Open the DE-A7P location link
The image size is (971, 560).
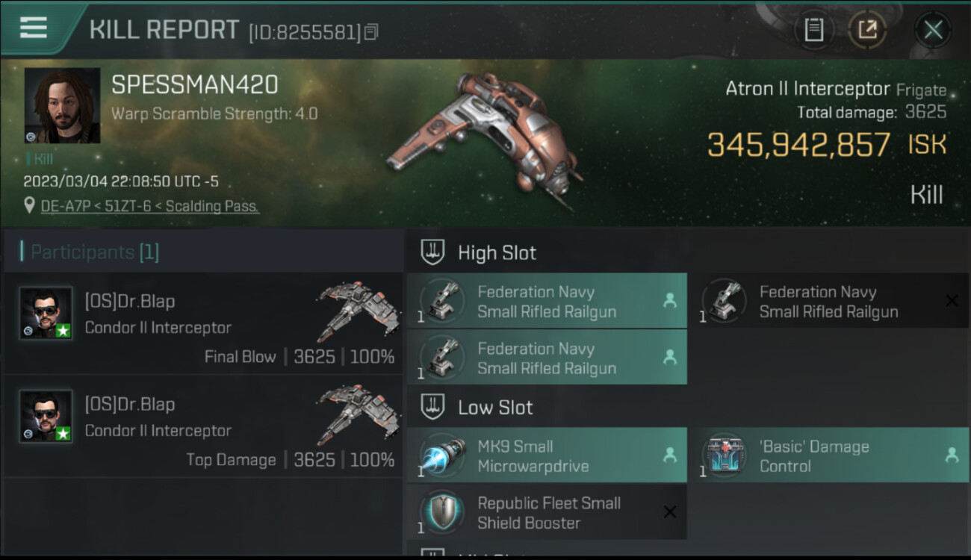(150, 206)
